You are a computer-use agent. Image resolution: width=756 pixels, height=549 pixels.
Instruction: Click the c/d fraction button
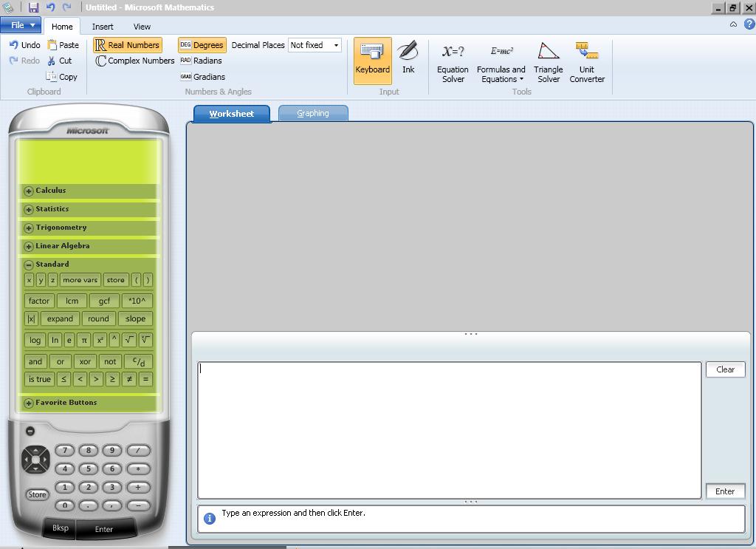pos(138,361)
